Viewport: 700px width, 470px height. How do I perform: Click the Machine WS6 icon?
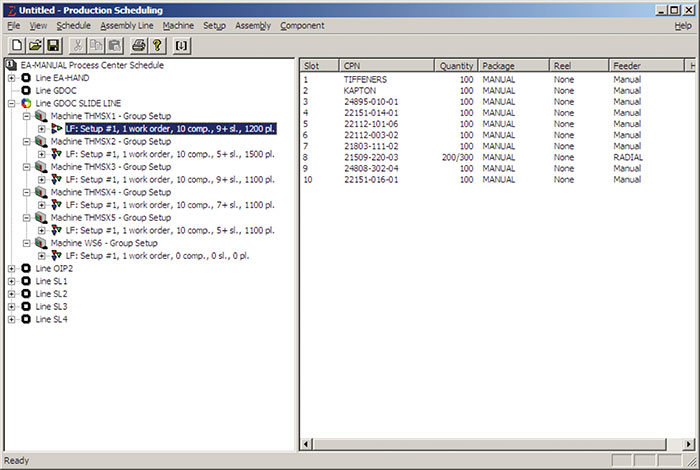pyautogui.click(x=41, y=243)
